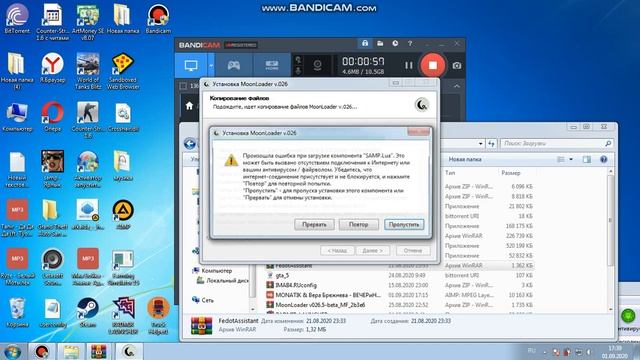This screenshot has width=640, height=360.
Task: Toggle Bandicam webcam overlay icon
Action: click(x=317, y=65)
